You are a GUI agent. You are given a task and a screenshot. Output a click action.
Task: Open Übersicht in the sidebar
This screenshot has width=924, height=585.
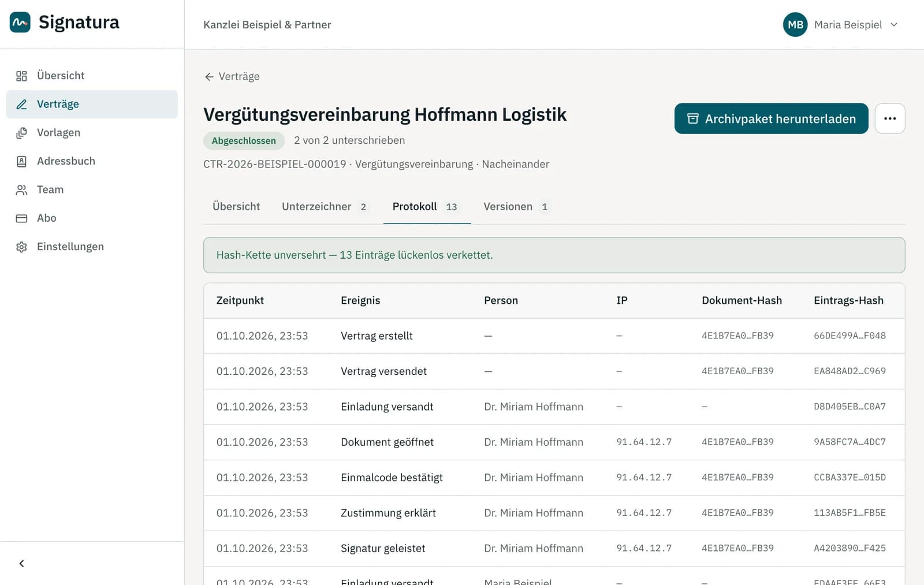click(x=92, y=76)
